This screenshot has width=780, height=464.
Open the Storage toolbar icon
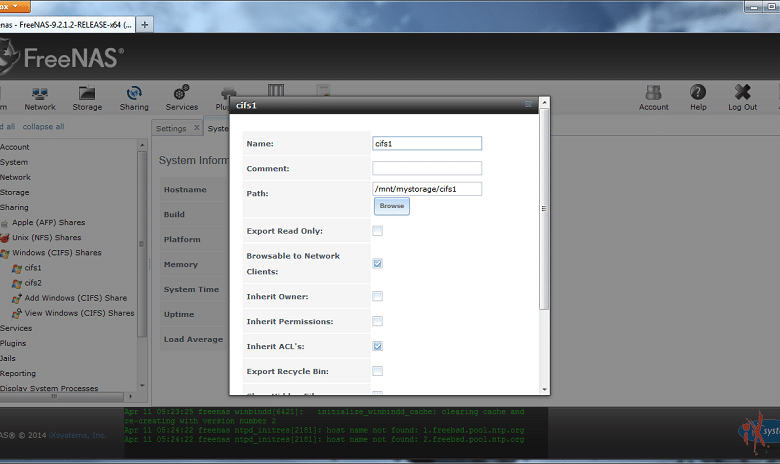pyautogui.click(x=87, y=98)
